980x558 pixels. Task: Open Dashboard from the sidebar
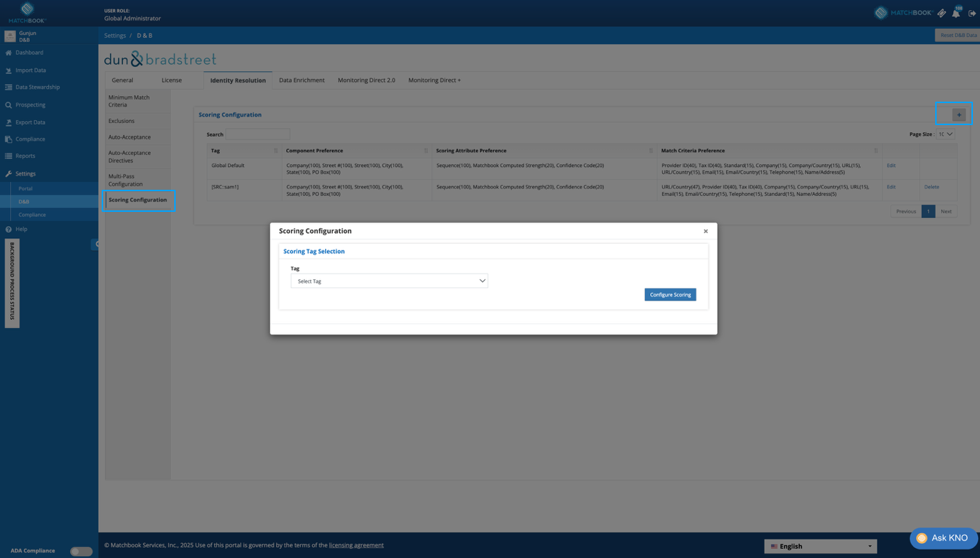(x=29, y=53)
